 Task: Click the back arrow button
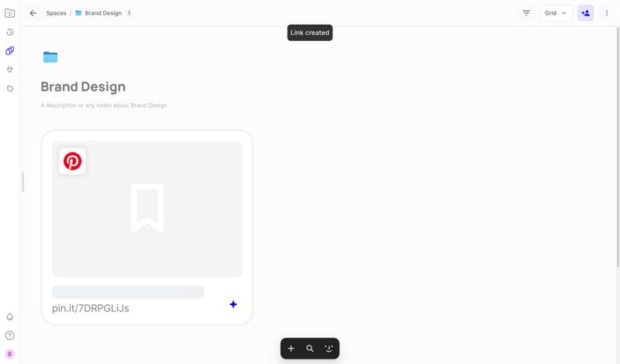[33, 13]
